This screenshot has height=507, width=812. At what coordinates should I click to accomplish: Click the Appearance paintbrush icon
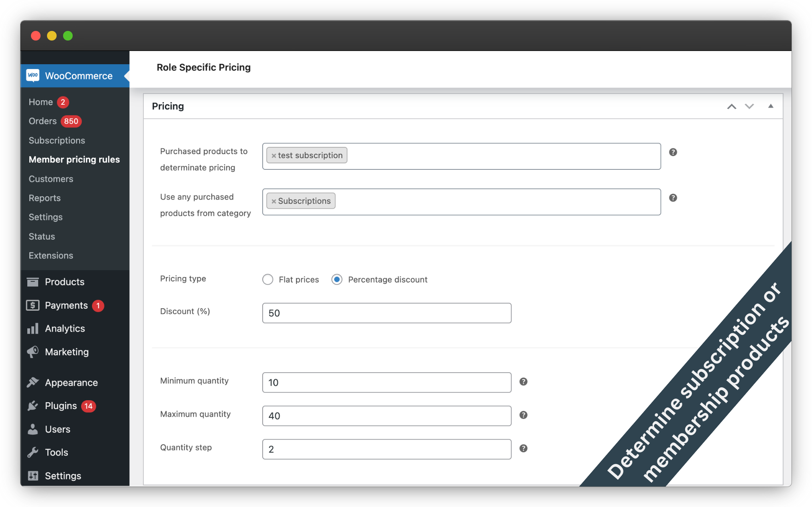(x=33, y=383)
